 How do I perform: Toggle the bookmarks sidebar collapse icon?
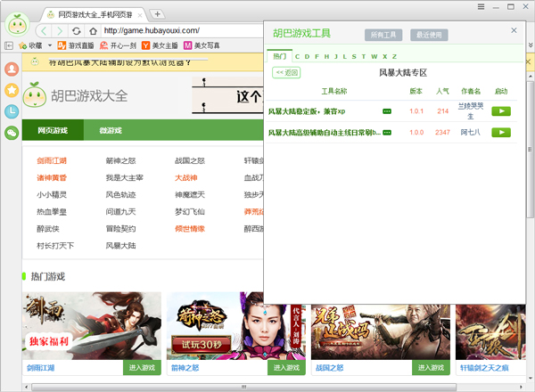pyautogui.click(x=8, y=45)
